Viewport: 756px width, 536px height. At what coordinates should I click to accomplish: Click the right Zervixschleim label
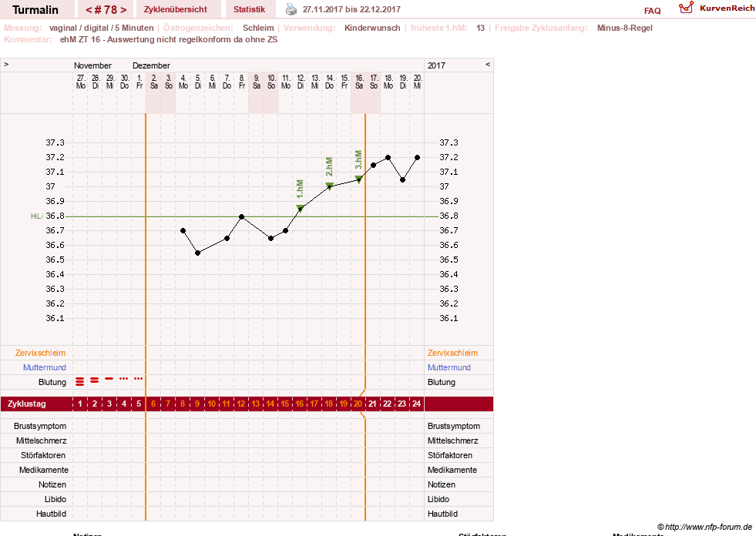click(452, 353)
